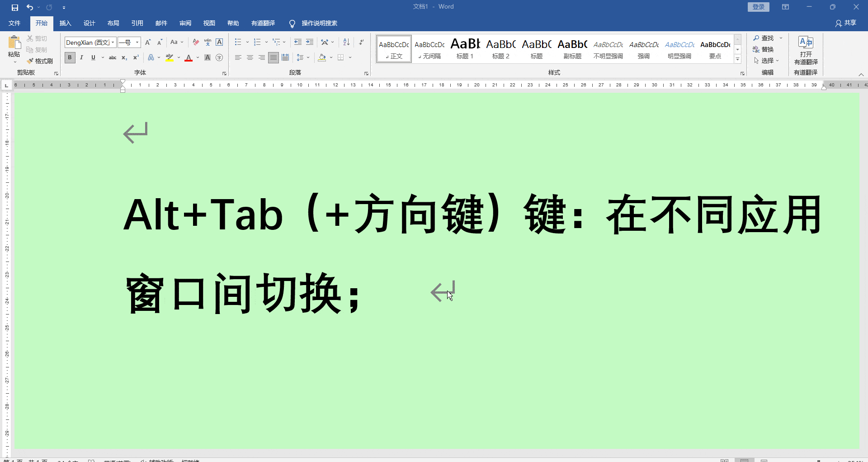Toggle superscript formatting
This screenshot has width=868, height=462.
pyautogui.click(x=136, y=57)
